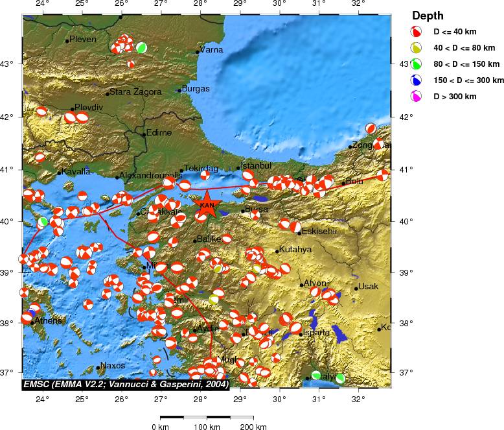504x430 pixels.
Task: Select the magenta D > 300 km legend symbol
Action: point(417,97)
